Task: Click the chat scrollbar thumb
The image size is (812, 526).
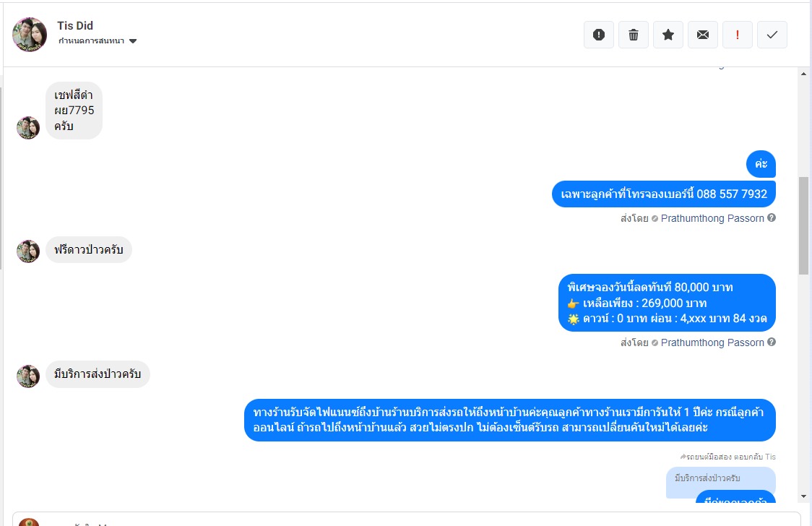Action: 803,225
